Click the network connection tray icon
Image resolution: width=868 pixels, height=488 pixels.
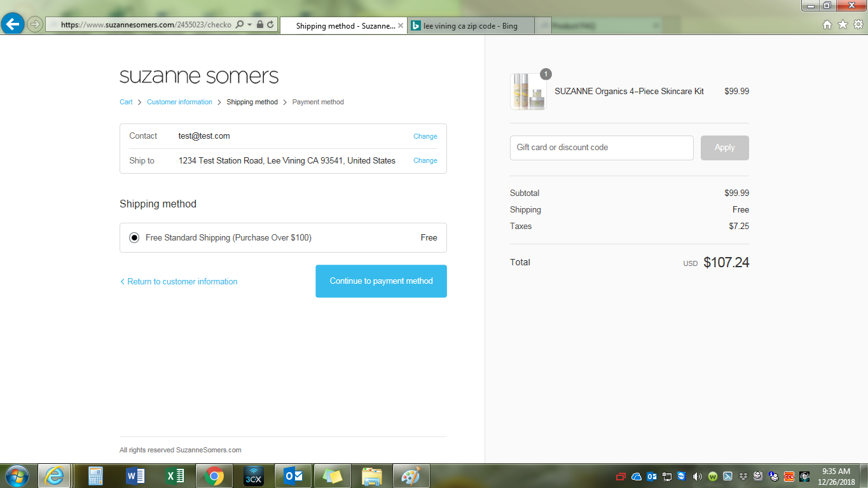(667, 476)
